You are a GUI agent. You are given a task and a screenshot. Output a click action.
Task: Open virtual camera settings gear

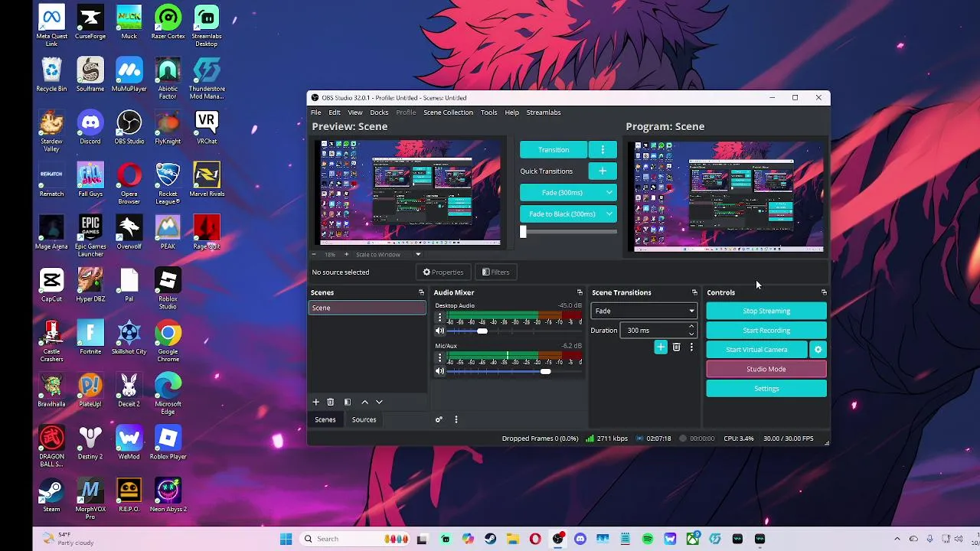click(x=818, y=350)
